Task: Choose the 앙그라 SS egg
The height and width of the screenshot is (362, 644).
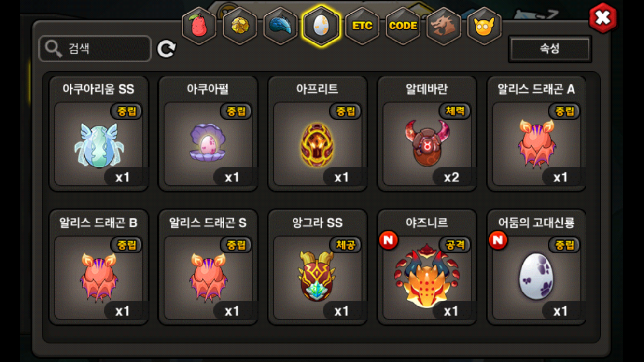Action: coord(318,267)
